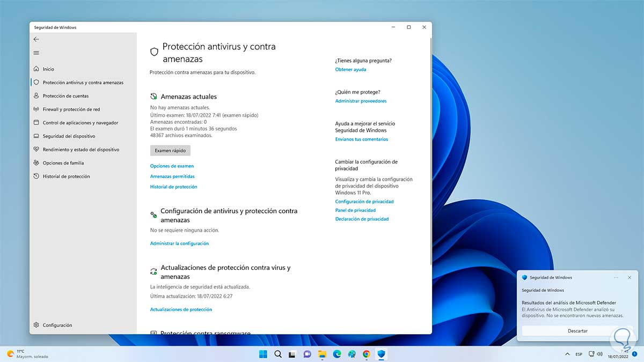Open the Opciones de examen link
The image size is (644, 362).
click(172, 166)
